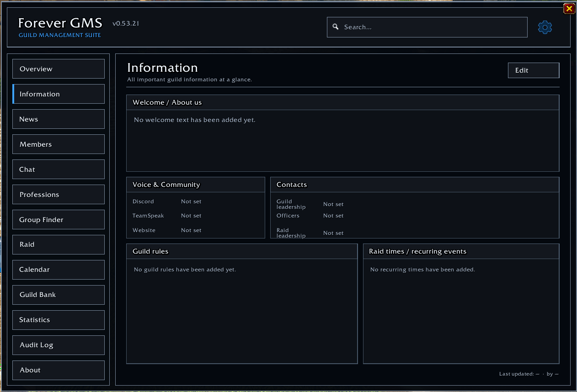
Task: Click the Website label
Action: tap(144, 230)
